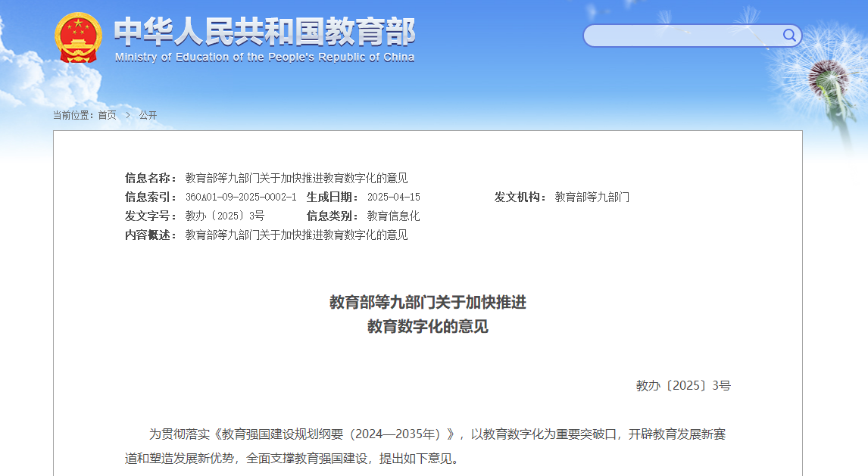Select 发文机构 value 教育部等九部门

592,197
